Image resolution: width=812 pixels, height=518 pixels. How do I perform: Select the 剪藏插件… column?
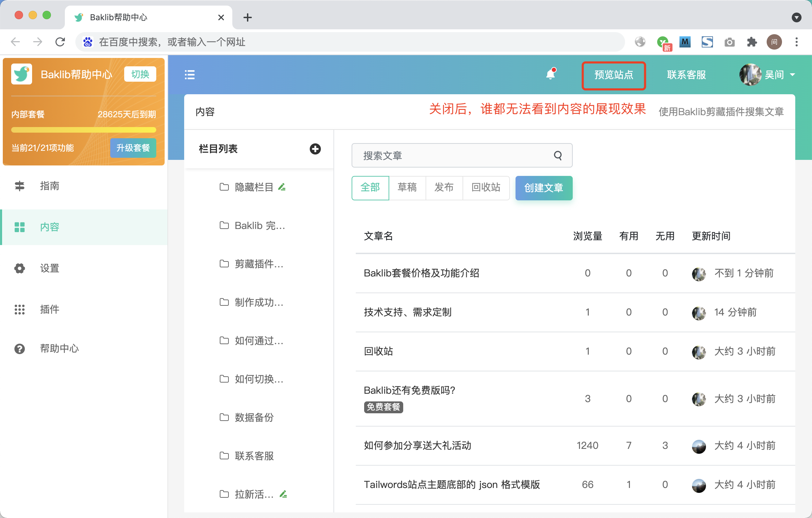coord(259,264)
